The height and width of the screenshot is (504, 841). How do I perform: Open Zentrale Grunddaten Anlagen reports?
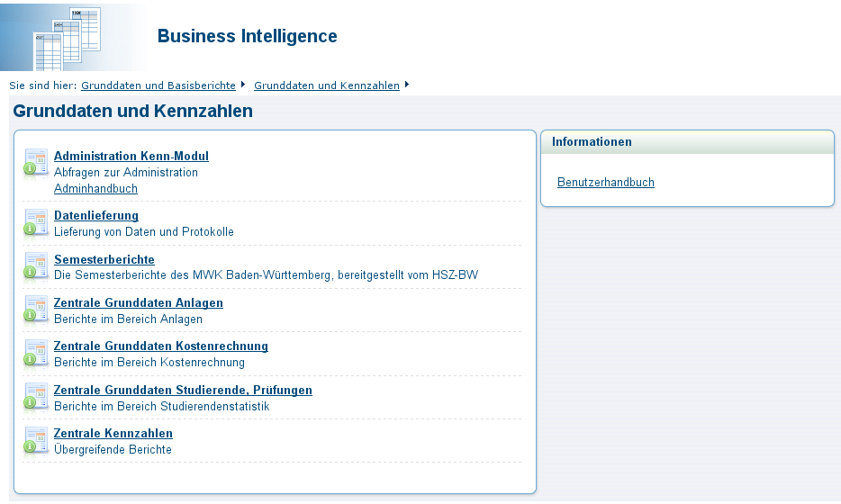point(138,302)
